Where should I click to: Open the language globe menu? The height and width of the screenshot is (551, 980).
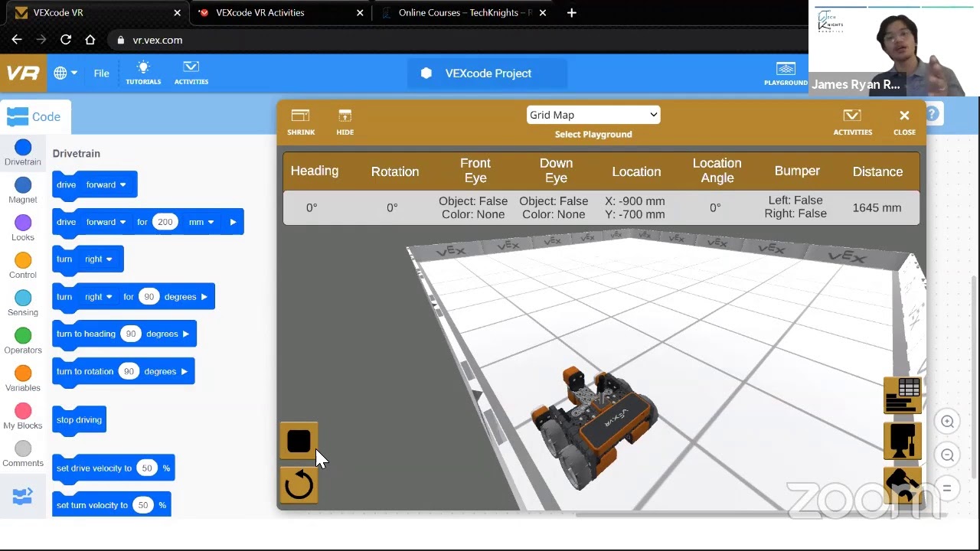(65, 73)
